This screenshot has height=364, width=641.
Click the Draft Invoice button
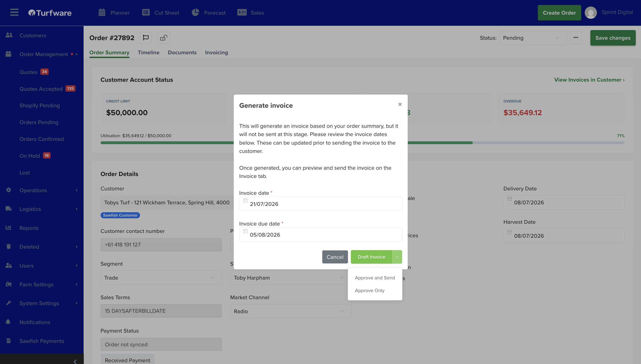pos(371,257)
